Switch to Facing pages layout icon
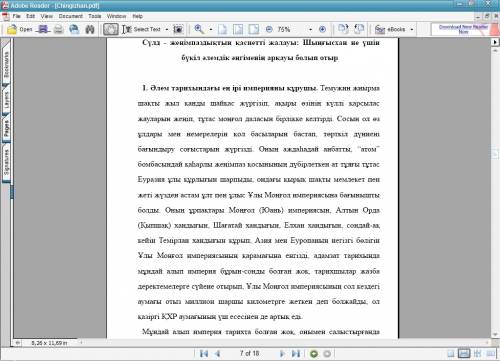 (490, 353)
